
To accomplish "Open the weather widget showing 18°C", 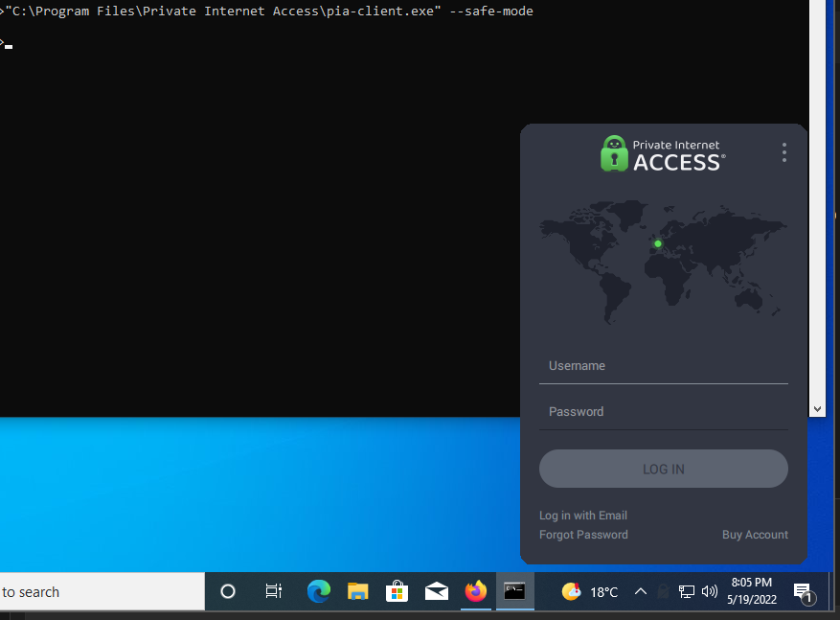I will tap(590, 591).
